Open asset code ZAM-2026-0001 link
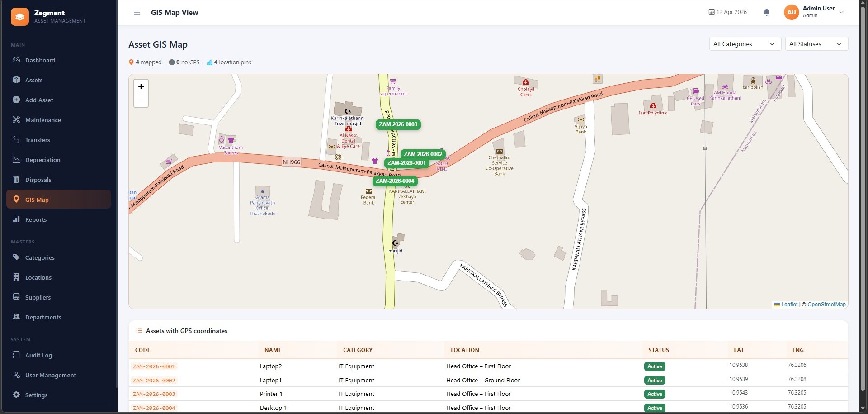The height and width of the screenshot is (414, 868). [x=154, y=366]
